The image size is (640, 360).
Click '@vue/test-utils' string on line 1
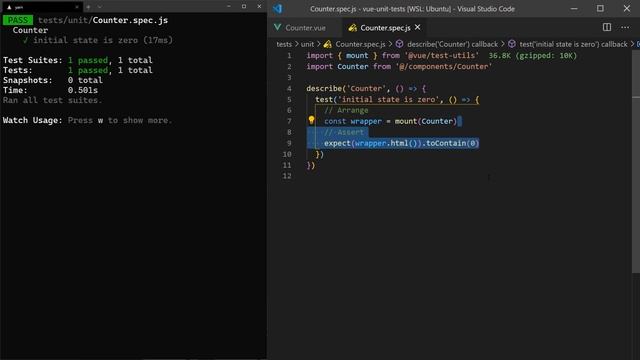pos(442,56)
